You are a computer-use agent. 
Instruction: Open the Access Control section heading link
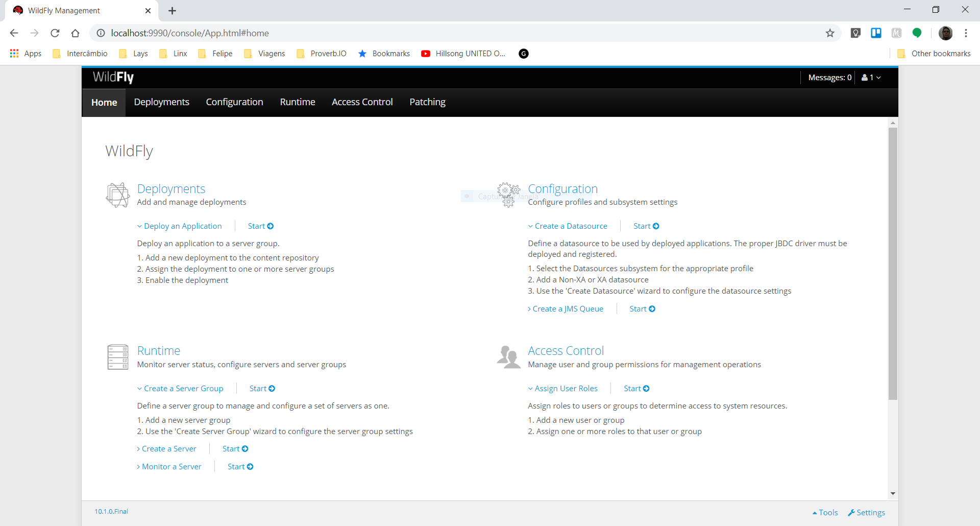point(566,351)
